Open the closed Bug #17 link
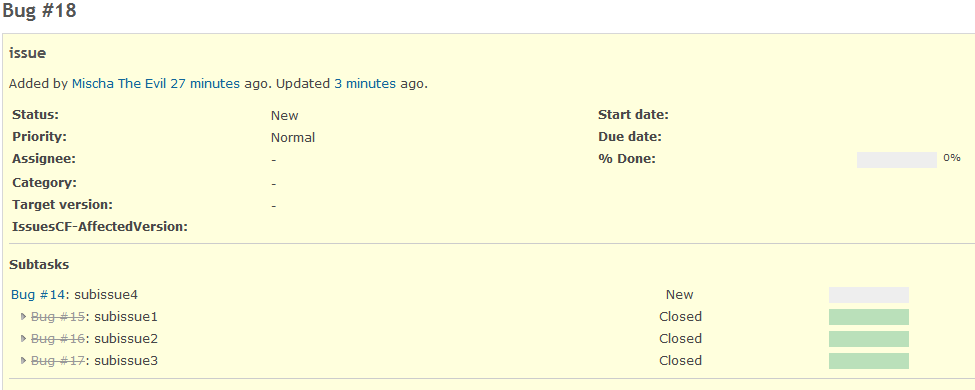Viewport: 975px width, 390px height. coord(58,360)
